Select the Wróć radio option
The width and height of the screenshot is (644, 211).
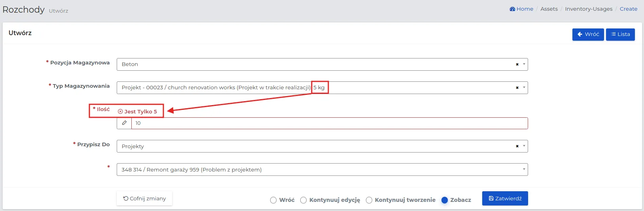click(x=273, y=200)
